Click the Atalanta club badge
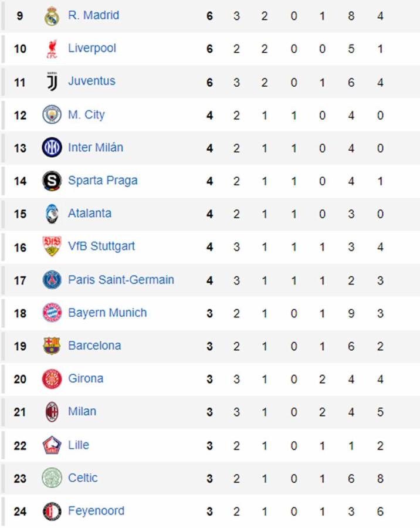 (x=52, y=214)
